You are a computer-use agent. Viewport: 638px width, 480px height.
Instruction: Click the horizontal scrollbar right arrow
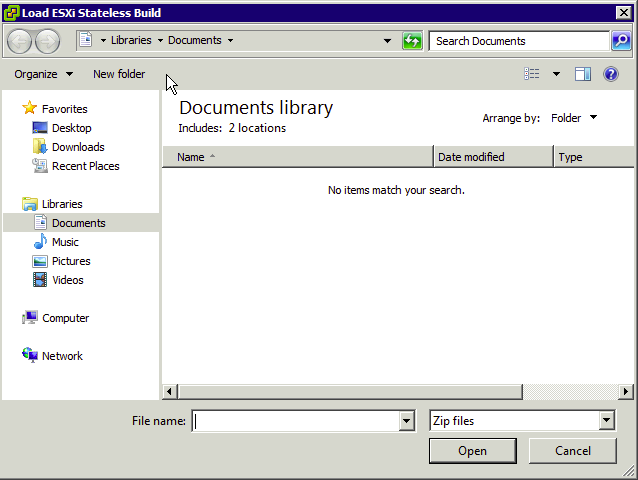click(626, 392)
